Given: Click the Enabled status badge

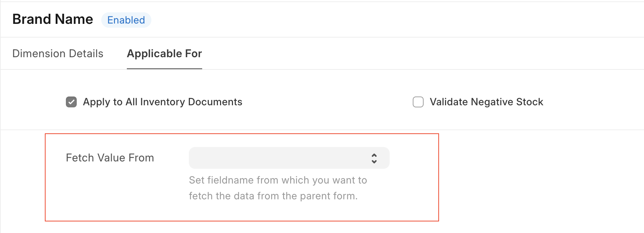Looking at the screenshot, I should click(126, 20).
